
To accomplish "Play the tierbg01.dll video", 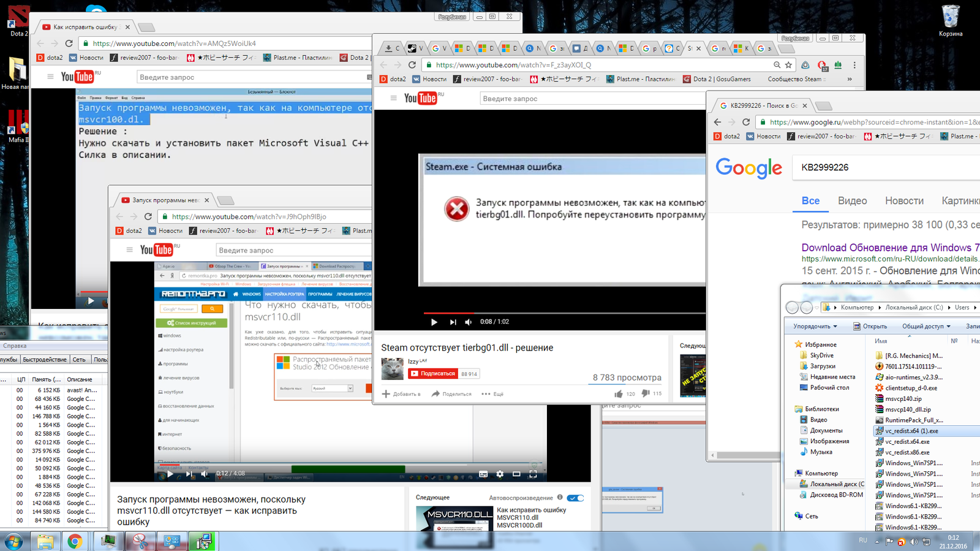I will pos(434,322).
